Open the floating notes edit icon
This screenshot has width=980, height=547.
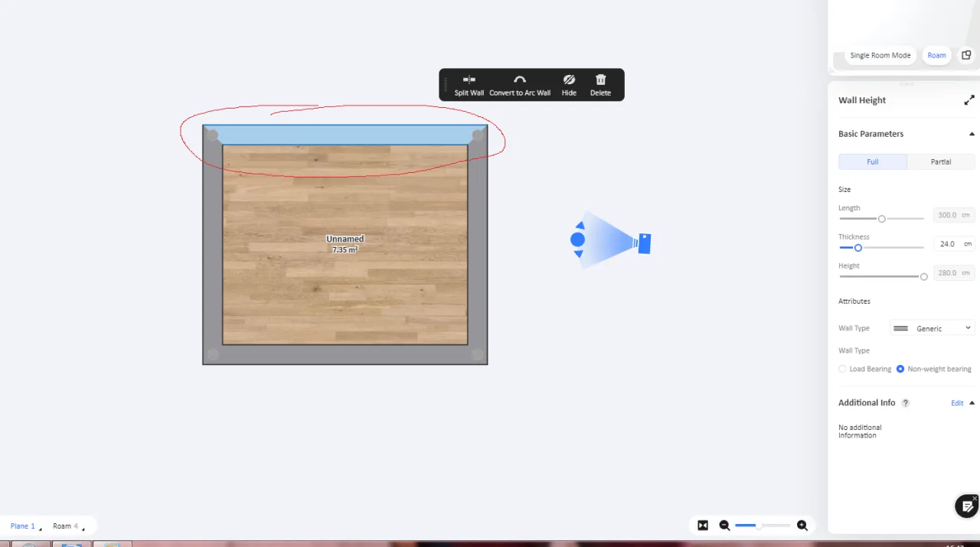point(967,506)
